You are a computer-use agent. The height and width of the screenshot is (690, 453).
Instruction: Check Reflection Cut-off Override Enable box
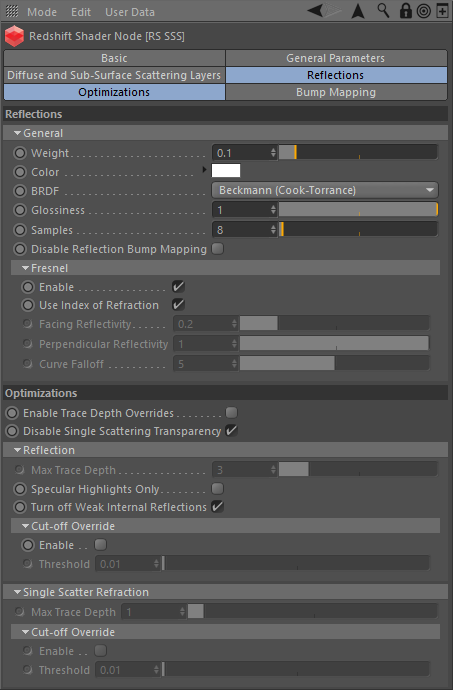tap(101, 544)
